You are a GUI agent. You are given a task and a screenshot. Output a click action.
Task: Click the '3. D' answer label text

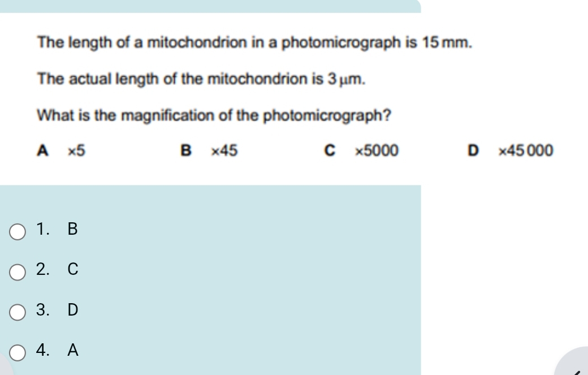tap(55, 311)
